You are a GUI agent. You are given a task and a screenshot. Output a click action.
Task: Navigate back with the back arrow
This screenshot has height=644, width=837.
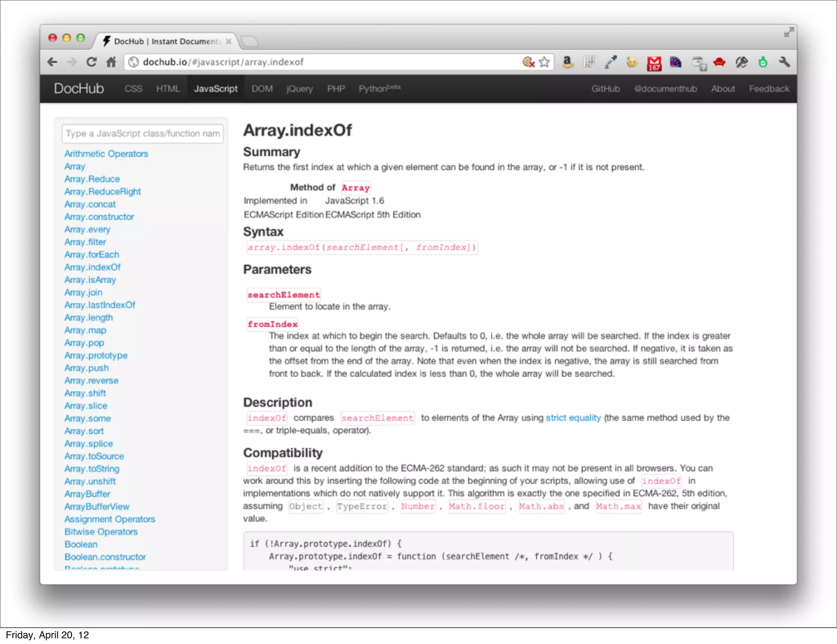(52, 62)
